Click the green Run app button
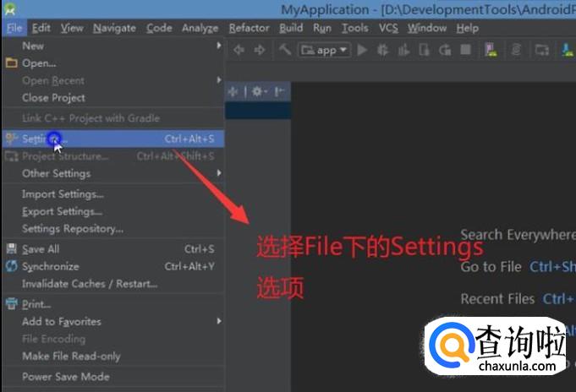 tap(362, 50)
